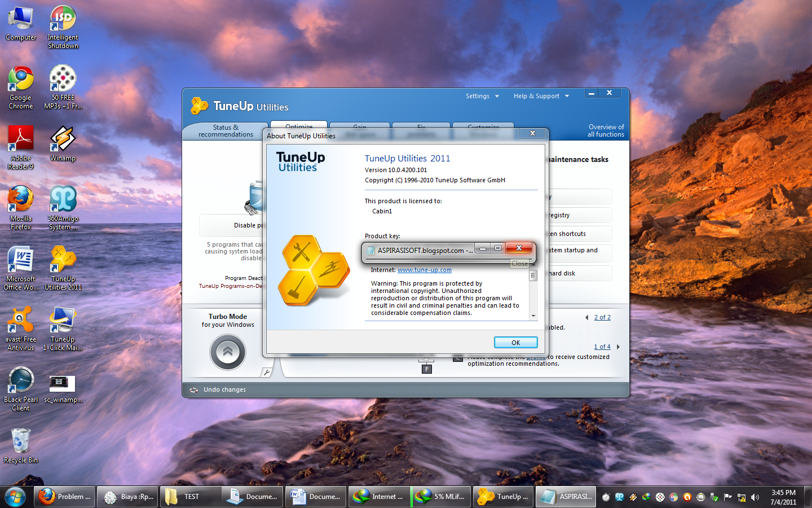
Task: Open the TEST folder taskbar item
Action: (191, 497)
